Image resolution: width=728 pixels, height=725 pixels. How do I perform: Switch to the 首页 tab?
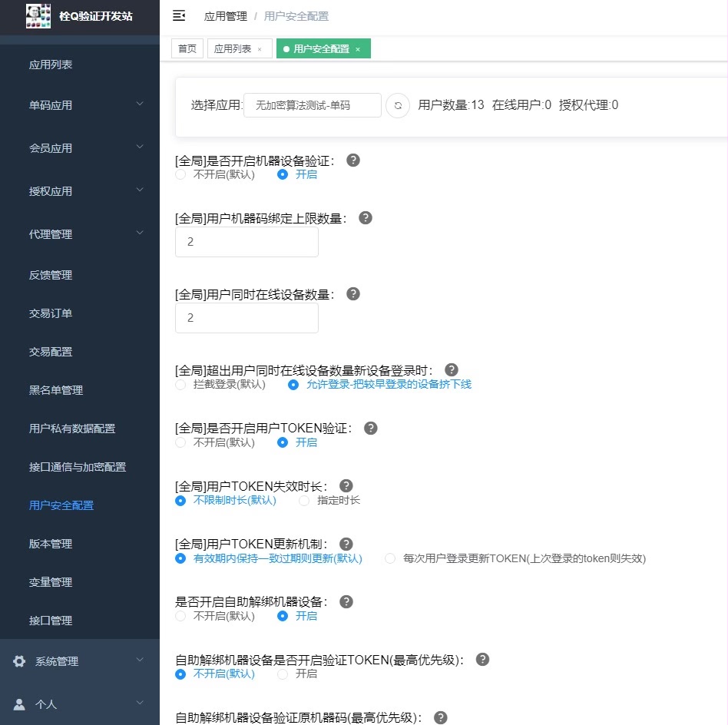[x=187, y=48]
